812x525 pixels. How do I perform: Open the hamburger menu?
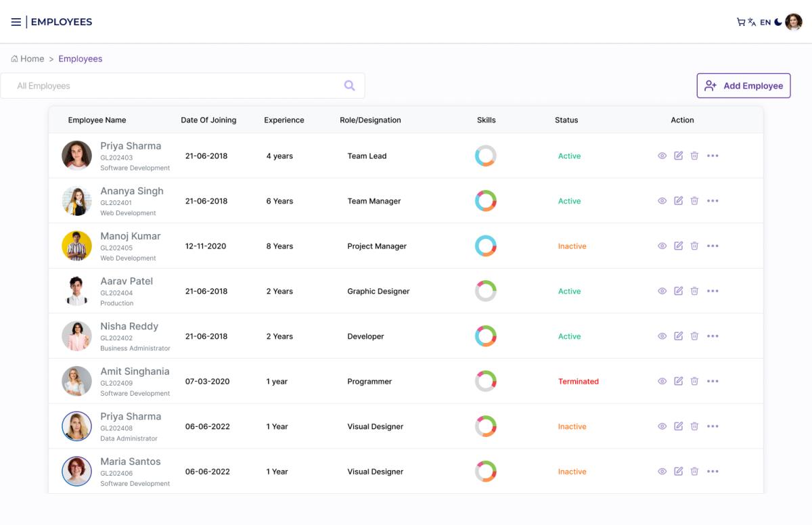(16, 22)
